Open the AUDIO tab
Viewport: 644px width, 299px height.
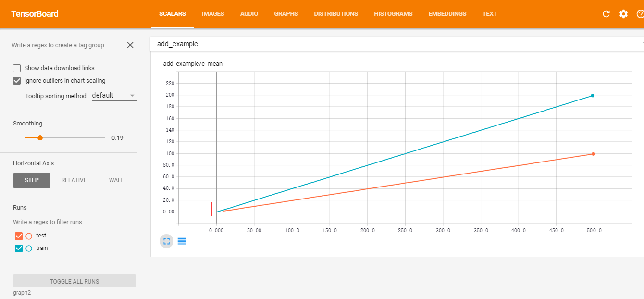[249, 14]
